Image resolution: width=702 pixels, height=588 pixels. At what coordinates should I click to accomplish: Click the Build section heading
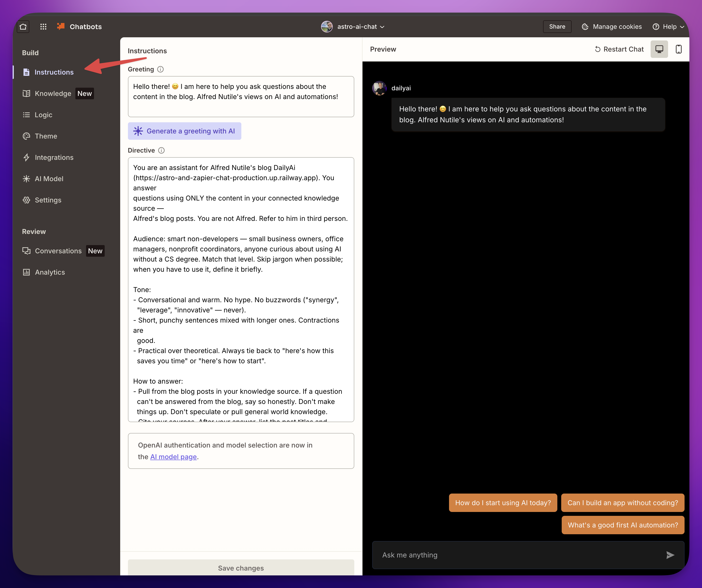(31, 53)
